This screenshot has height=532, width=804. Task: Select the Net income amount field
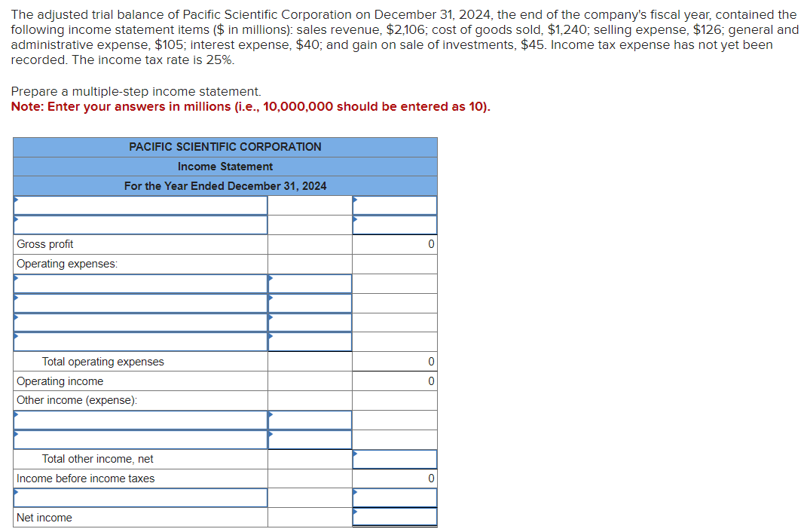(394, 517)
